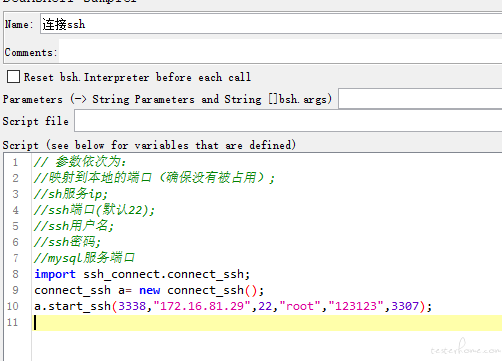The height and width of the screenshot is (361, 502).
Task: Enable Reset bsh.Interpreter before each call checkbox
Action: [13, 77]
